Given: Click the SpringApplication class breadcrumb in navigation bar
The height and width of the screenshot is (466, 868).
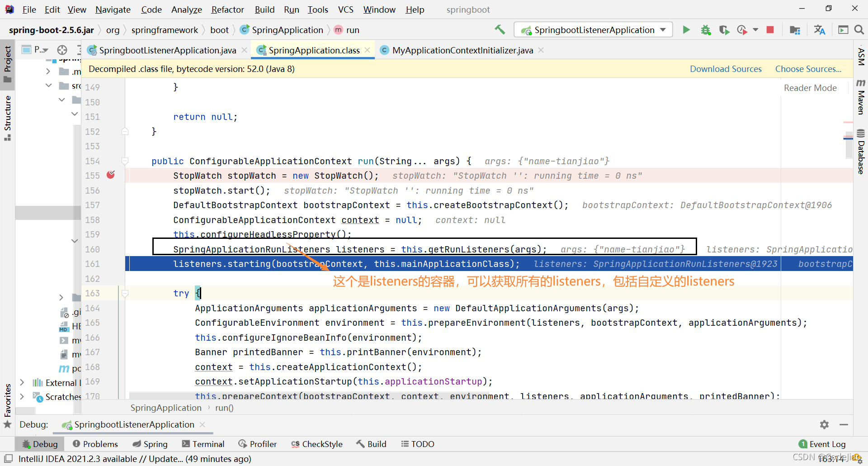Looking at the screenshot, I should (282, 30).
